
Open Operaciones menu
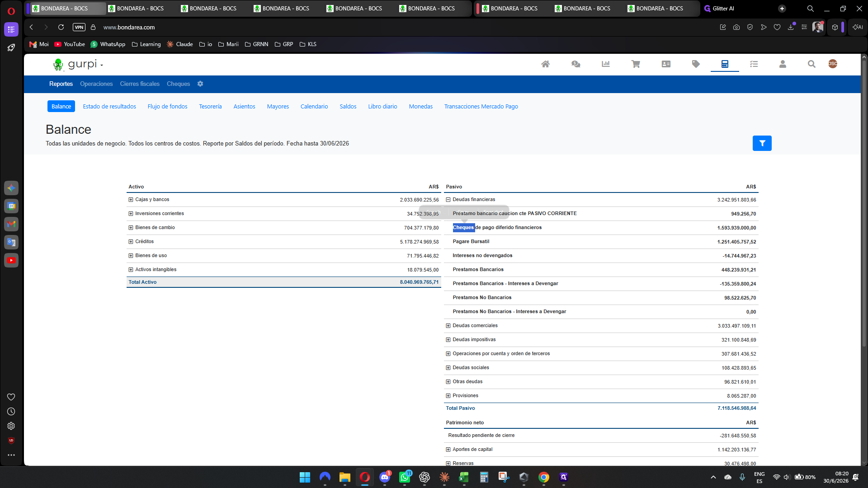coord(96,84)
